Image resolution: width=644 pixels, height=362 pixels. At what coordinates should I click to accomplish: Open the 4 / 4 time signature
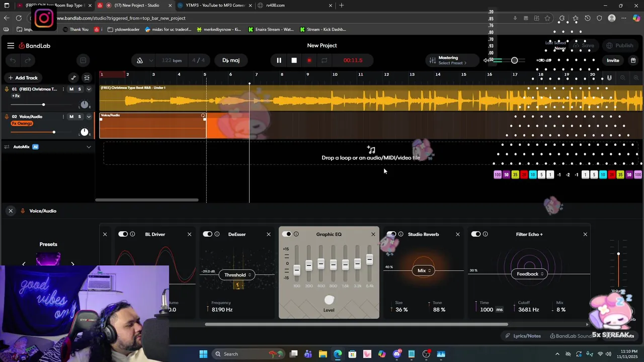[x=198, y=60]
